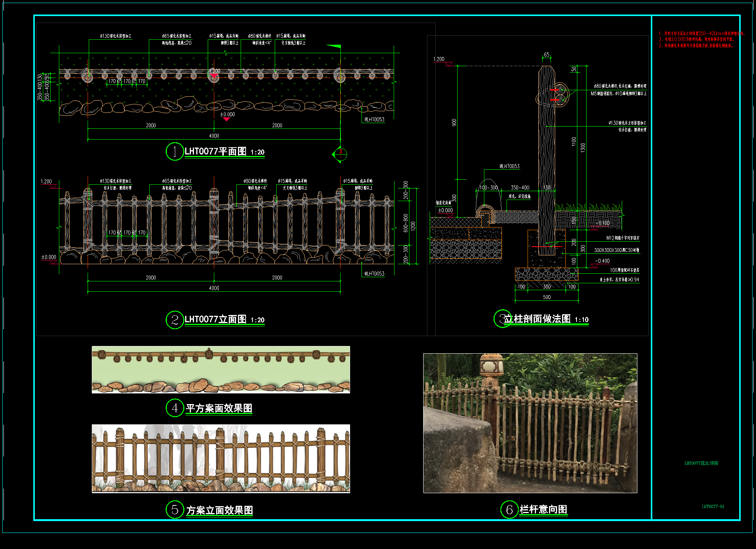Click the circled number 1 drawing marker
Image resolution: width=756 pixels, height=549 pixels.
(175, 151)
